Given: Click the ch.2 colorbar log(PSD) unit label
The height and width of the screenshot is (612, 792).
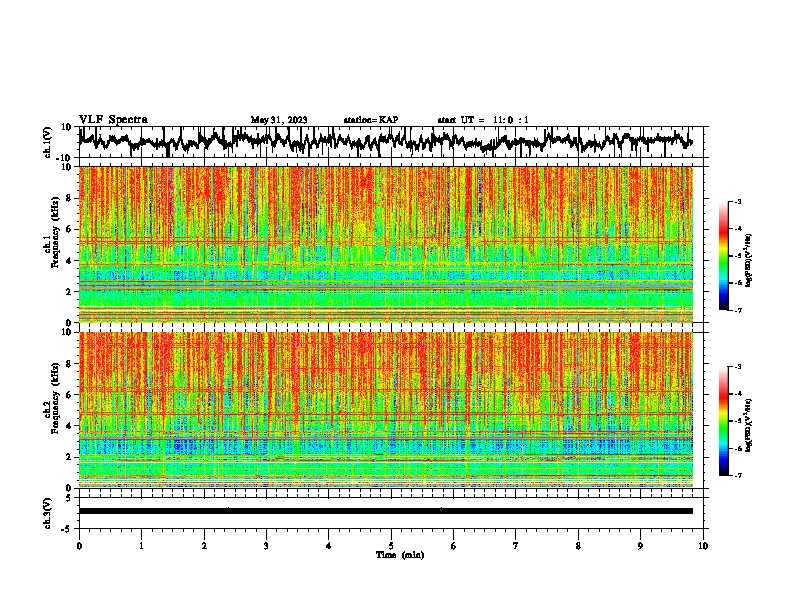Looking at the screenshot, I should point(749,426).
